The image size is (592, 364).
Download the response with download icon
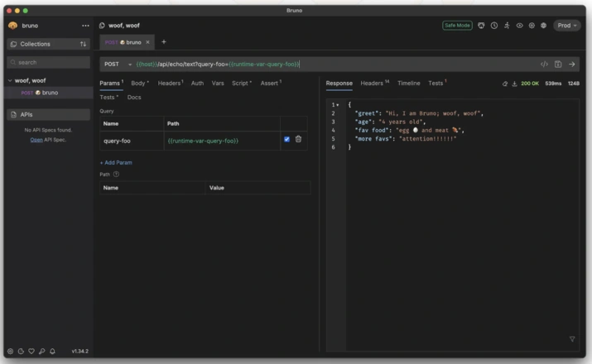coord(514,84)
